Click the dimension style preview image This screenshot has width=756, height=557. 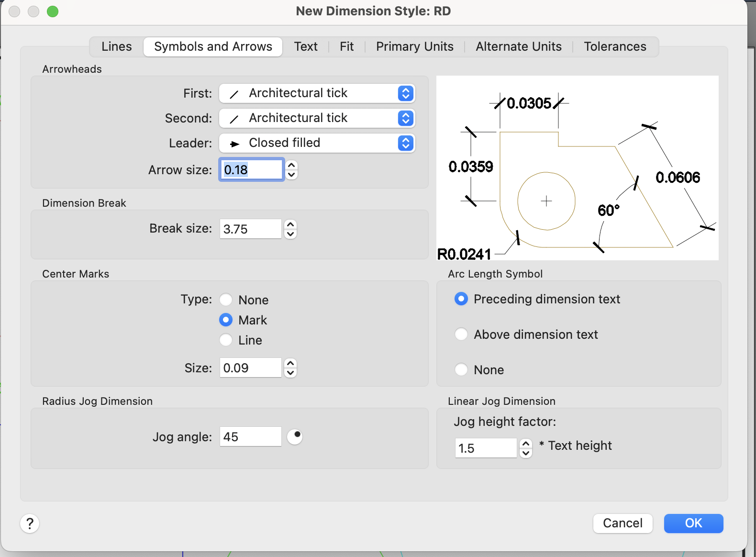577,167
